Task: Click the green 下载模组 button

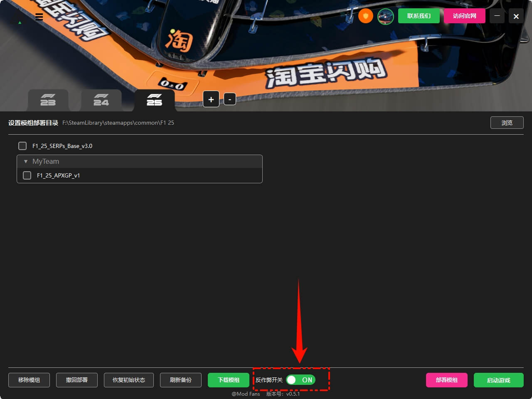Action: [x=229, y=380]
